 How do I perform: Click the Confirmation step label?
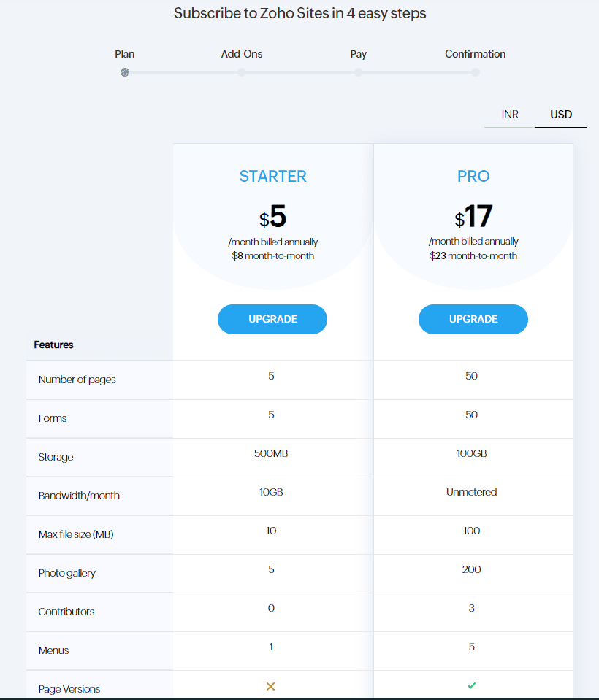click(476, 54)
